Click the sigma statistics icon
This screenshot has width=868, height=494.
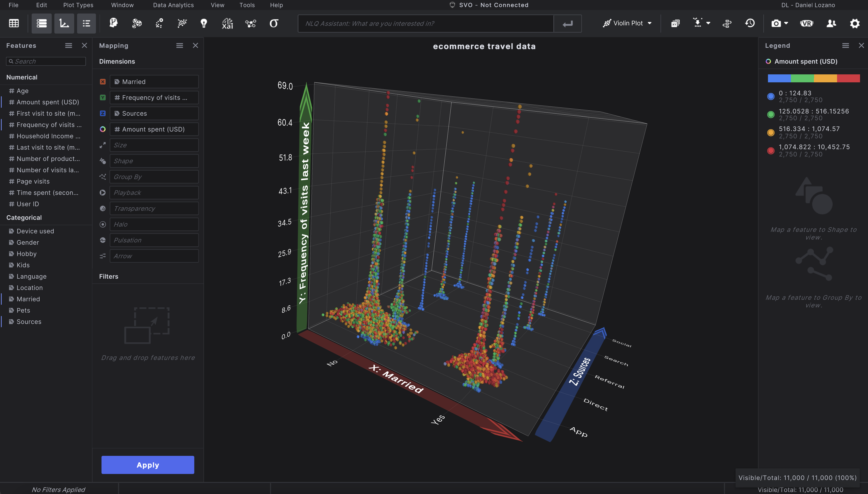coord(274,23)
